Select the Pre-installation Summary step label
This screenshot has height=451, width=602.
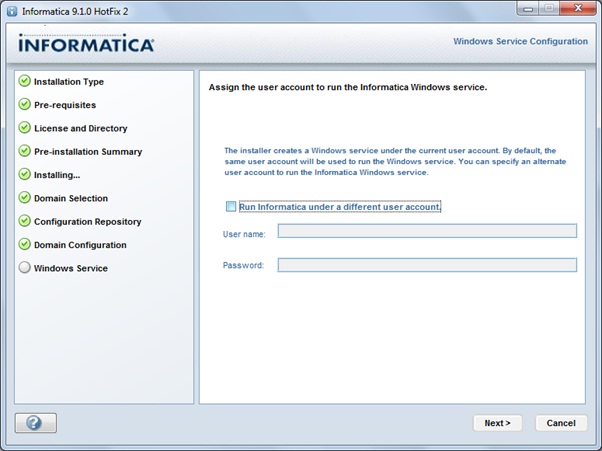(x=88, y=152)
